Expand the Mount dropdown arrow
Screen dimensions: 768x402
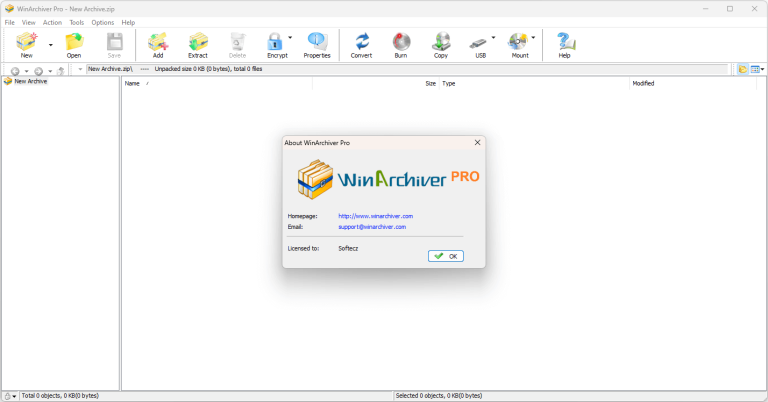[533, 38]
